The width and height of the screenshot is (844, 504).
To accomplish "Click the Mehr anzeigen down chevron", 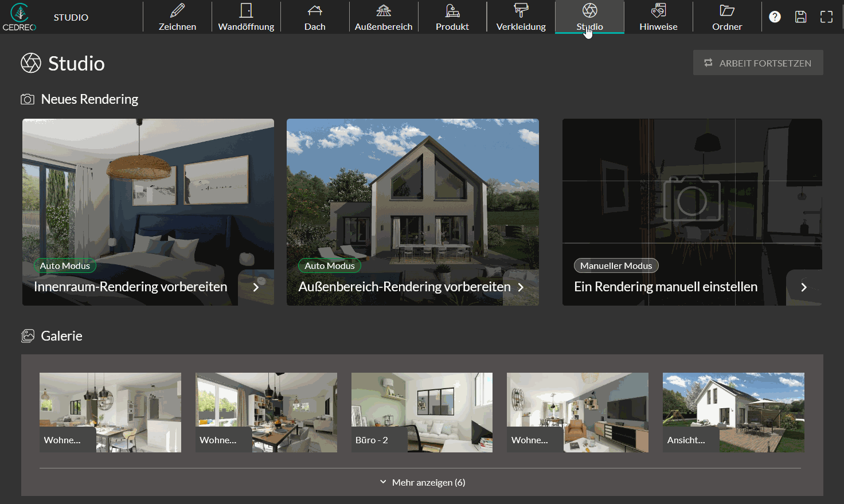I will tap(383, 482).
